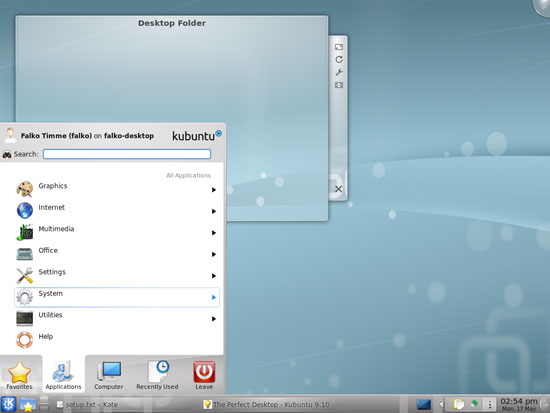Image resolution: width=550 pixels, height=413 pixels.
Task: Switch to the Favorites tab
Action: pos(20,375)
